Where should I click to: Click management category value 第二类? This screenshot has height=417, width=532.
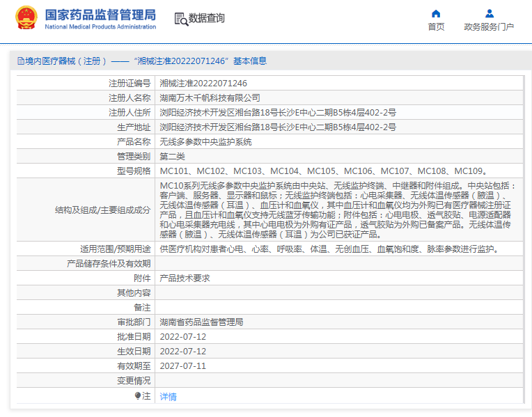173,157
